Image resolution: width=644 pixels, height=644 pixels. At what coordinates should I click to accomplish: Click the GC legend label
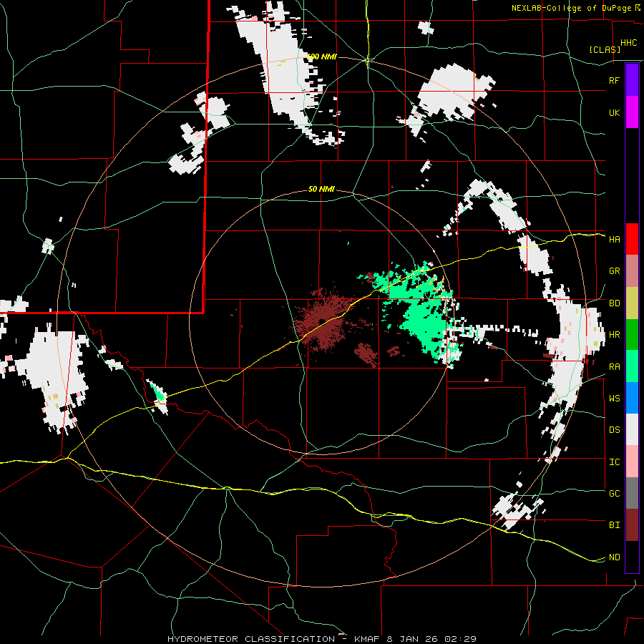614,493
